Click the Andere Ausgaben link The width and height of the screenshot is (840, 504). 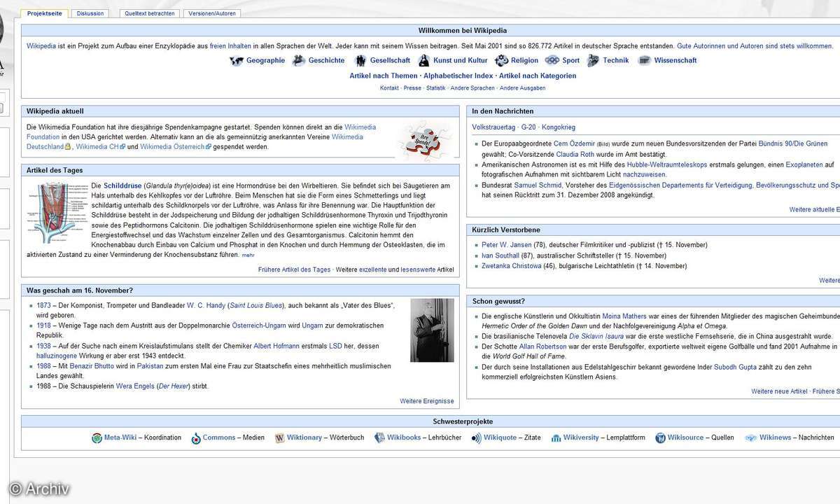point(522,88)
